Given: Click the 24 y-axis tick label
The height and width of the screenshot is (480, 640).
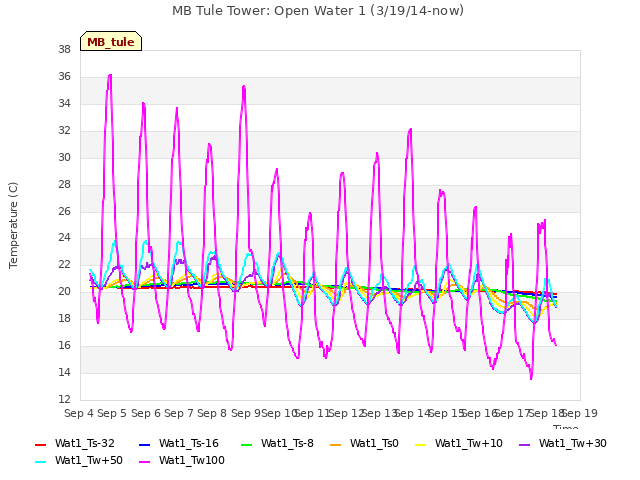Looking at the screenshot, I should pos(64,238).
